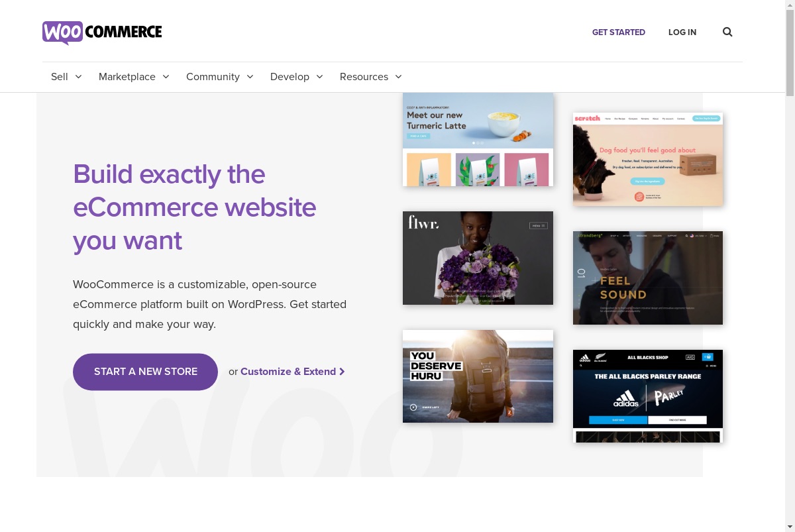Expand the chevron beside Marketplace
The image size is (795, 532).
coord(166,77)
